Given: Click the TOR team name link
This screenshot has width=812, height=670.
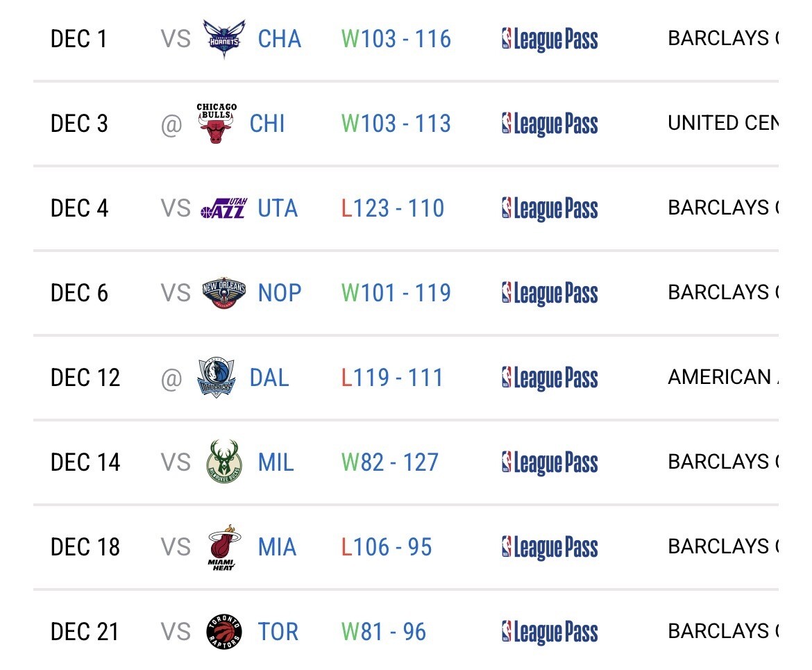Looking at the screenshot, I should [278, 632].
